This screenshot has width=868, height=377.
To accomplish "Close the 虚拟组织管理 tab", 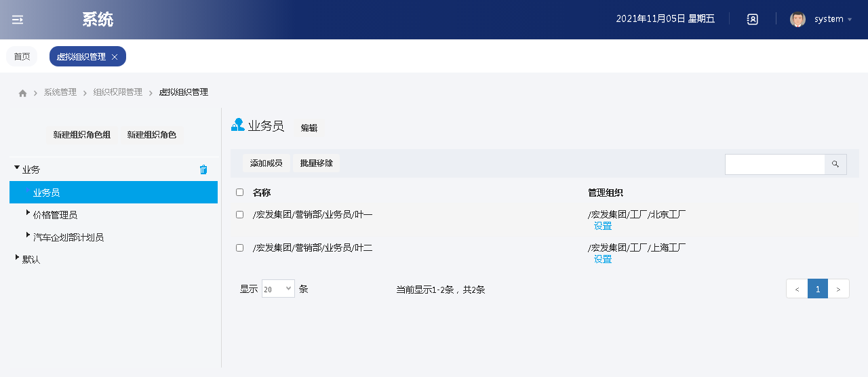I will [115, 57].
